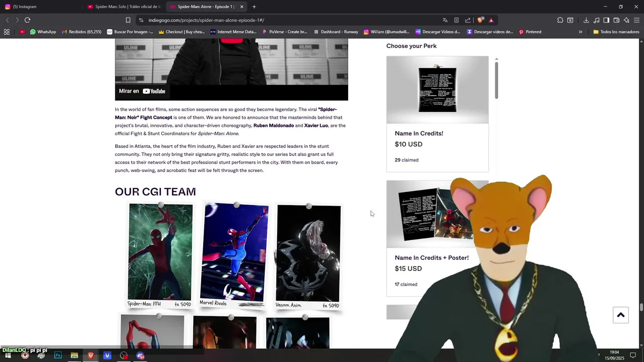The image size is (644, 362).
Task: Open the paint palette app in taskbar
Action: click(x=41, y=355)
